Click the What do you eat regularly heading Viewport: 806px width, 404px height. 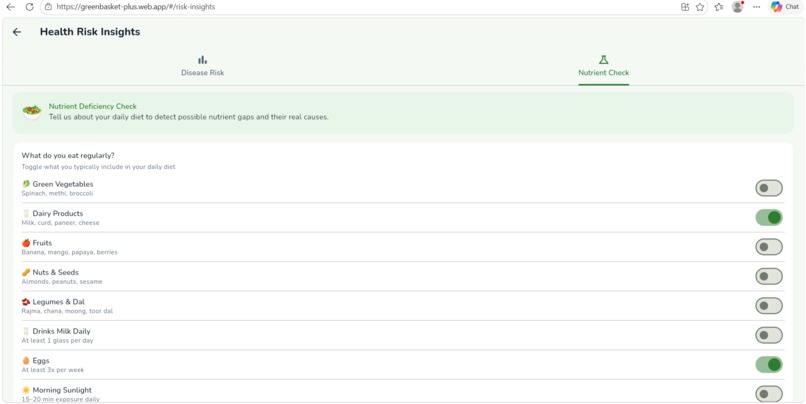[68, 155]
